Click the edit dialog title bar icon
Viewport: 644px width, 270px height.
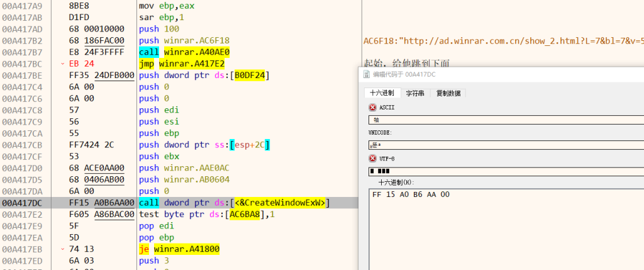367,74
